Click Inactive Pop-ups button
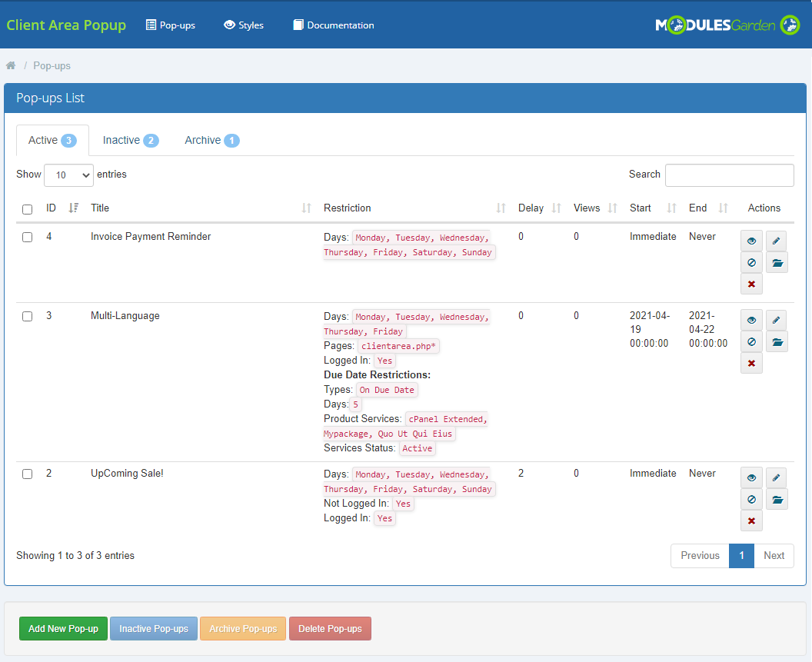The height and width of the screenshot is (662, 812). (154, 628)
